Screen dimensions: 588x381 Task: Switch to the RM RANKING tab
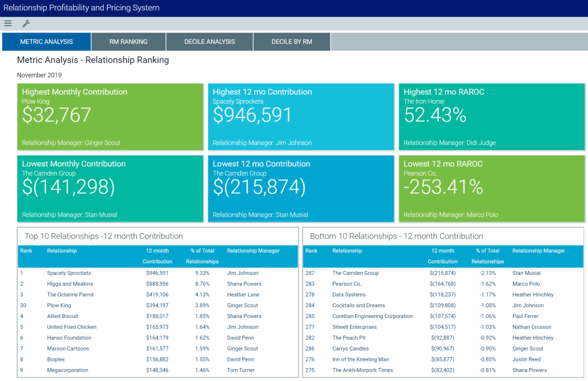128,41
